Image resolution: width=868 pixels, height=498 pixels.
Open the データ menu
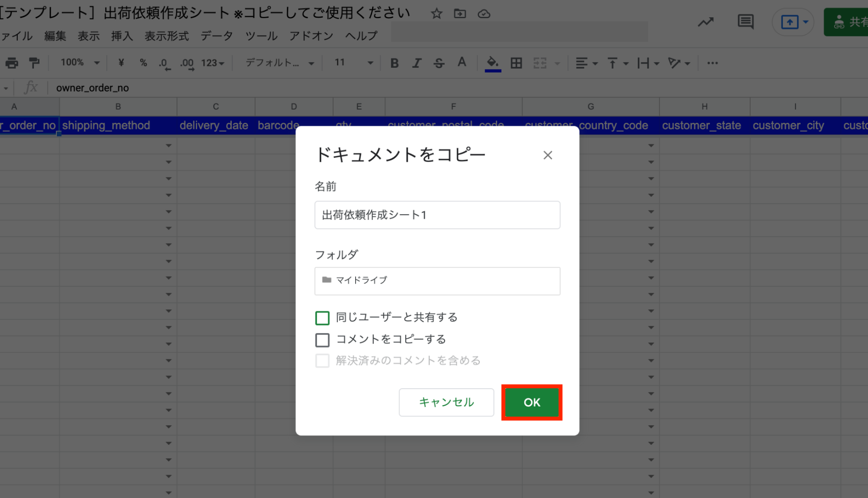pyautogui.click(x=216, y=36)
